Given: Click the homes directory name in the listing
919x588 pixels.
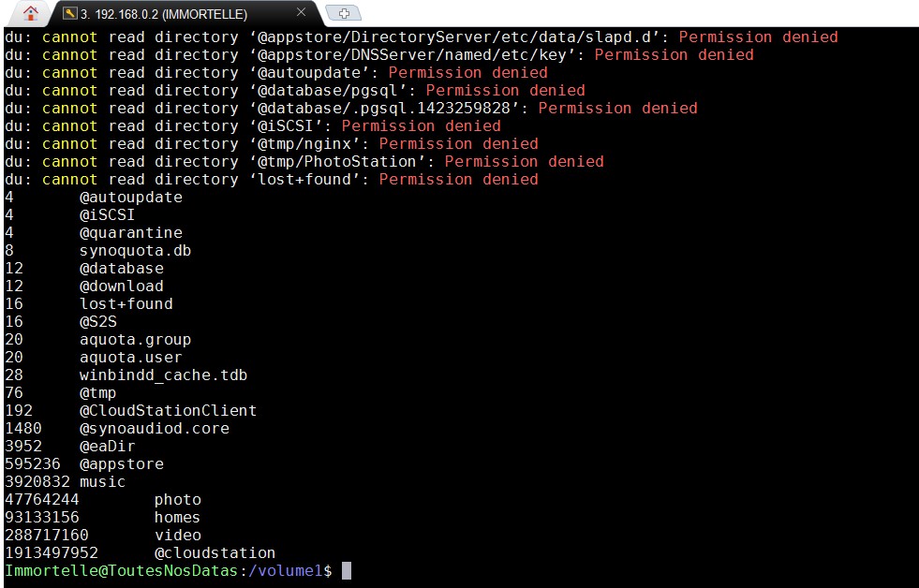Looking at the screenshot, I should [177, 517].
